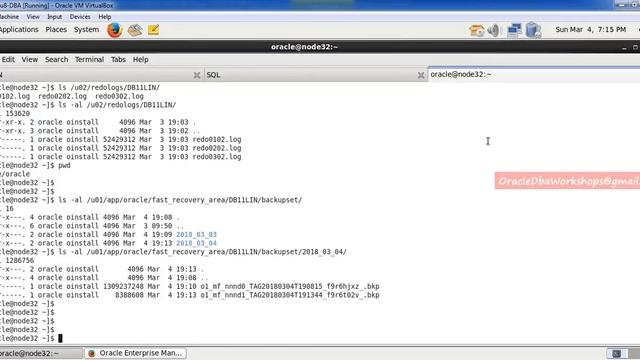This screenshot has width=640, height=360.
Task: Click the redo0102.log entry in listing
Action: [x=217, y=140]
